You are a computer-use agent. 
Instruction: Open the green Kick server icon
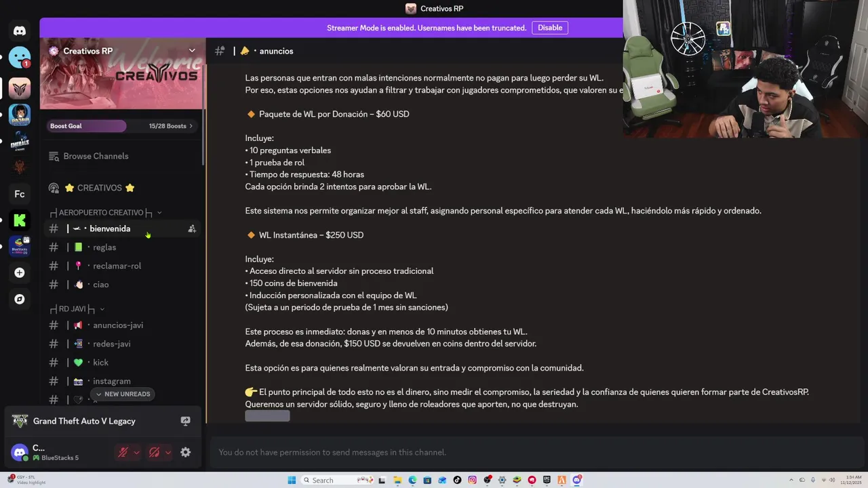20,220
